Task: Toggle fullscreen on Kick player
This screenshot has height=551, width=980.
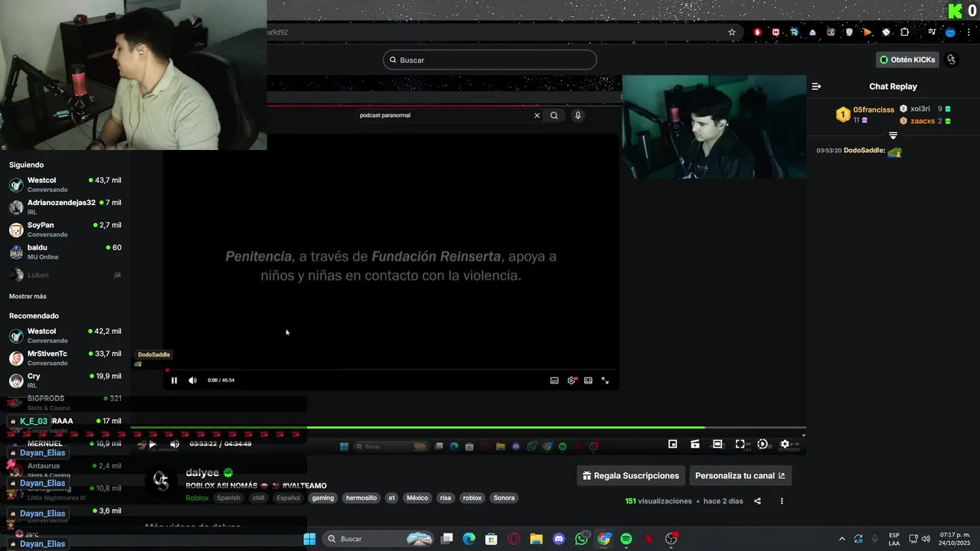Action: (740, 444)
